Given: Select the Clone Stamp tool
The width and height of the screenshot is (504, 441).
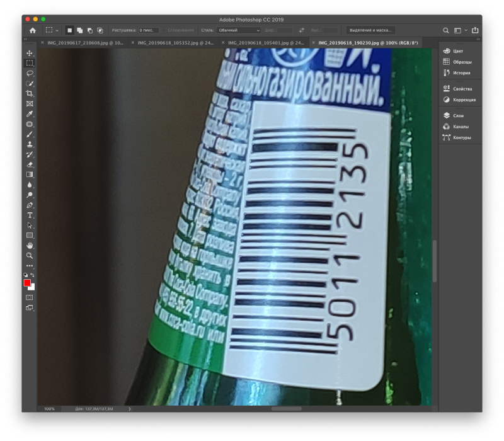Looking at the screenshot, I should pos(30,144).
